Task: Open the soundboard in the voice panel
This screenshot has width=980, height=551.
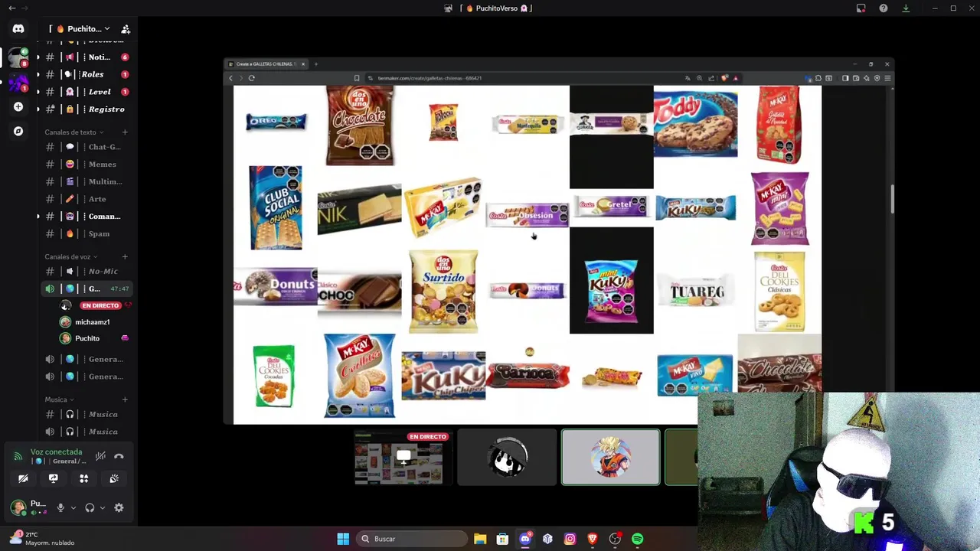Action: (x=114, y=478)
